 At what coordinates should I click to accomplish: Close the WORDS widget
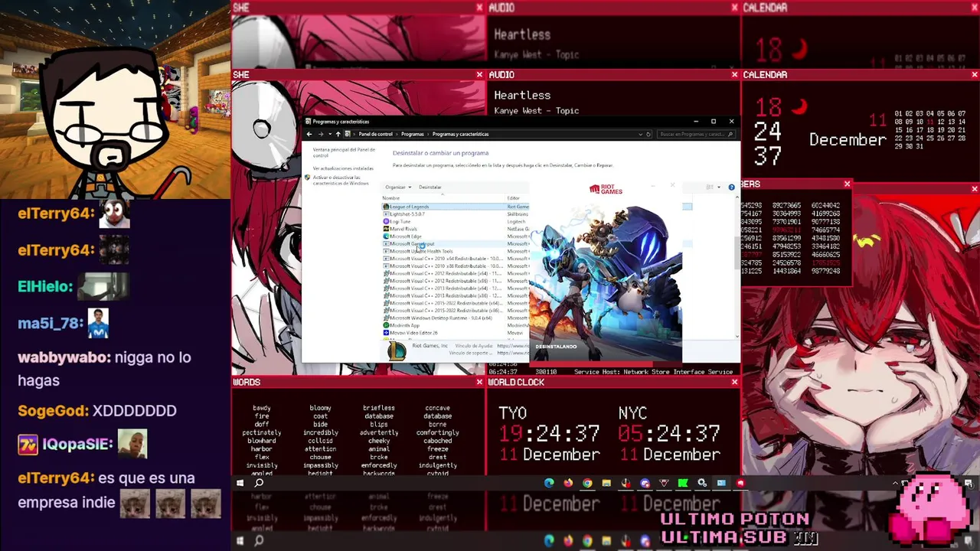tap(479, 382)
